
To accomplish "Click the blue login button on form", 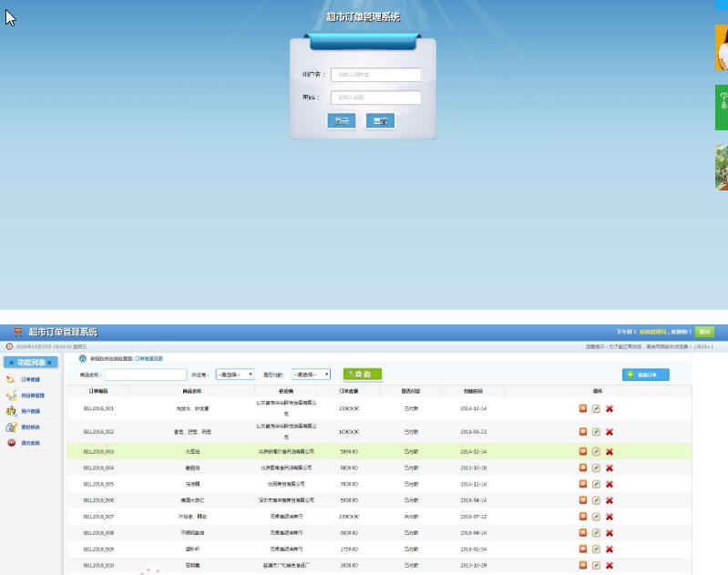I will (x=342, y=121).
